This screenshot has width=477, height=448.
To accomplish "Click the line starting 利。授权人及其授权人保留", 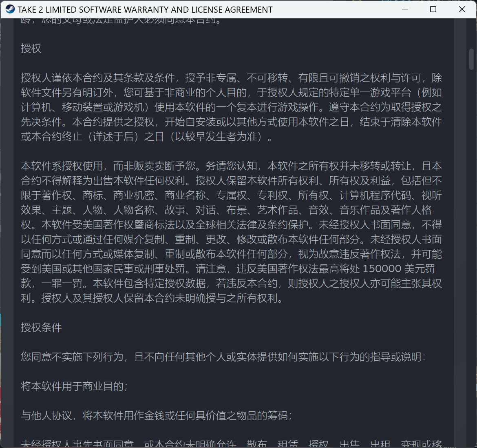I will [152, 298].
